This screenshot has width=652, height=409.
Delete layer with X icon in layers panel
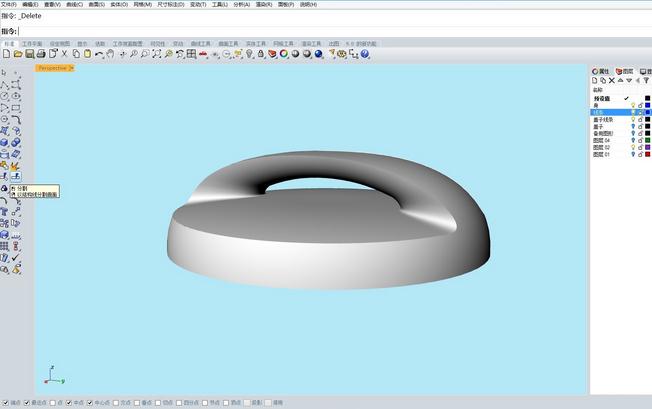click(x=614, y=83)
